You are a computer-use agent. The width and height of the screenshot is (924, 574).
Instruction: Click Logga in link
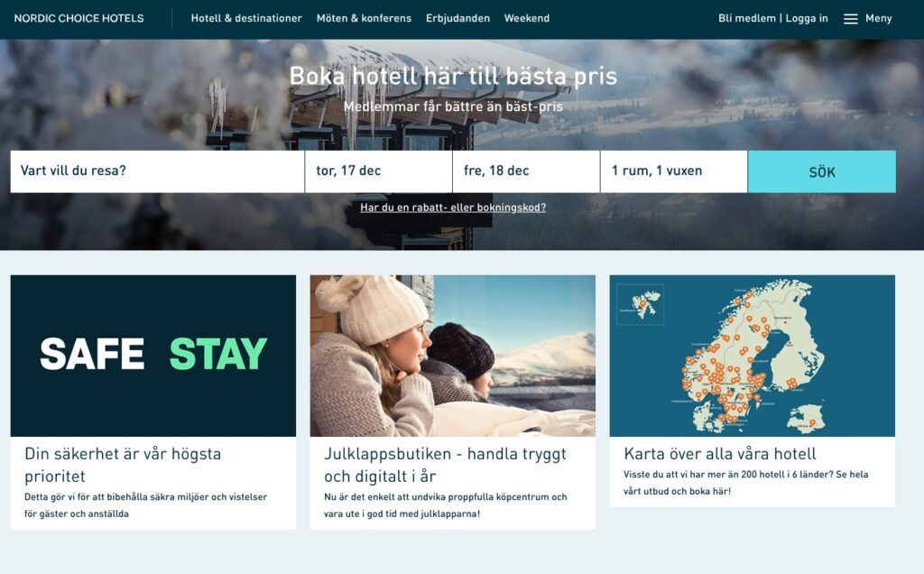pos(806,18)
